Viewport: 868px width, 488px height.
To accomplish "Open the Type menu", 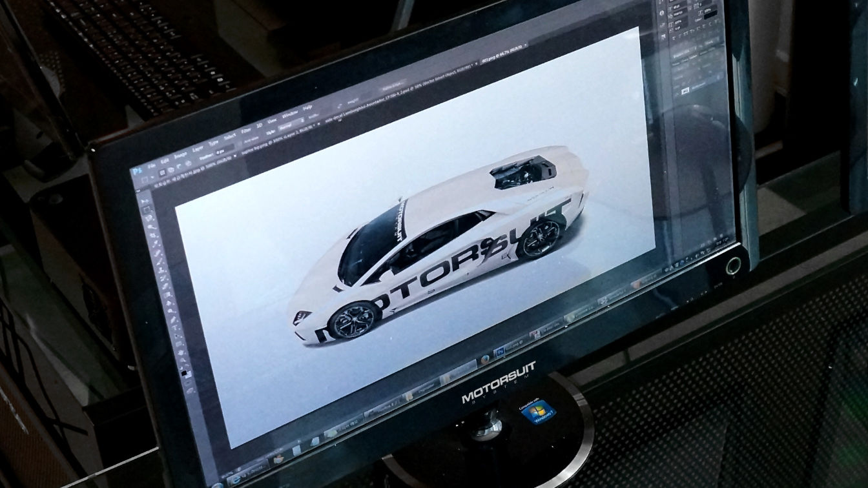I will (x=213, y=143).
